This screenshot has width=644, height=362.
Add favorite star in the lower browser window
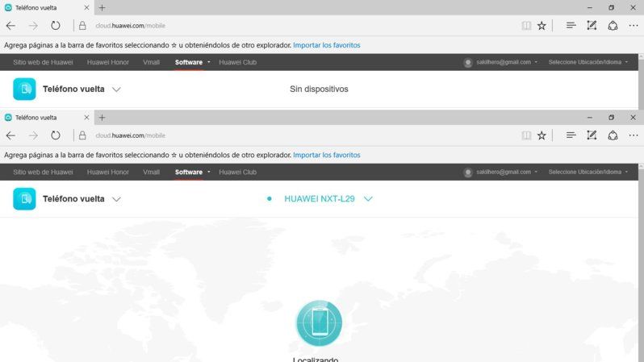[x=542, y=135]
